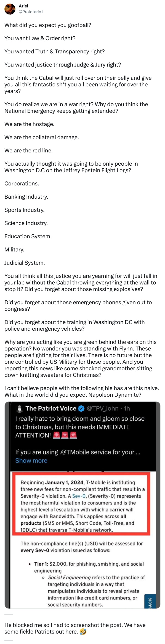Open the @TPV_John handle
165x644 pixels.
103,409
